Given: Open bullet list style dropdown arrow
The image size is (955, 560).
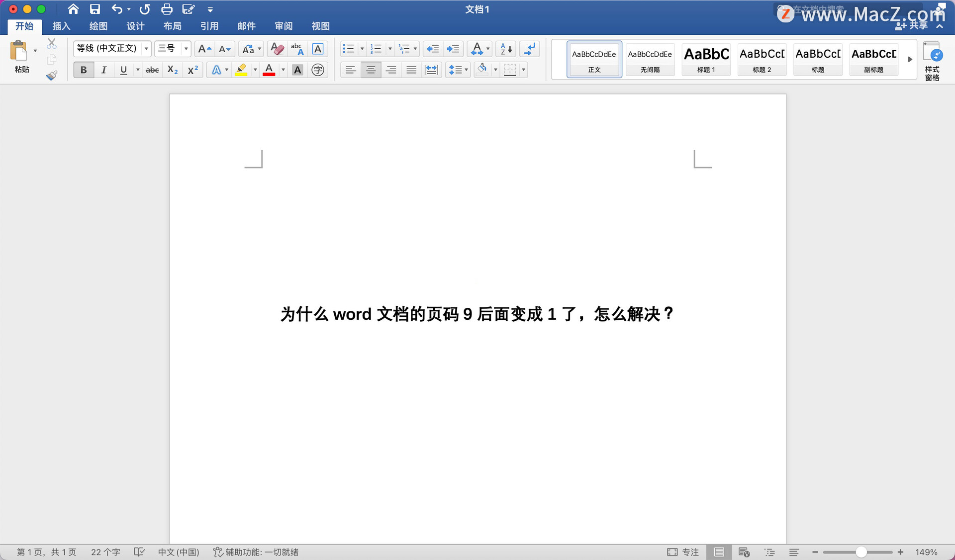Looking at the screenshot, I should tap(362, 49).
